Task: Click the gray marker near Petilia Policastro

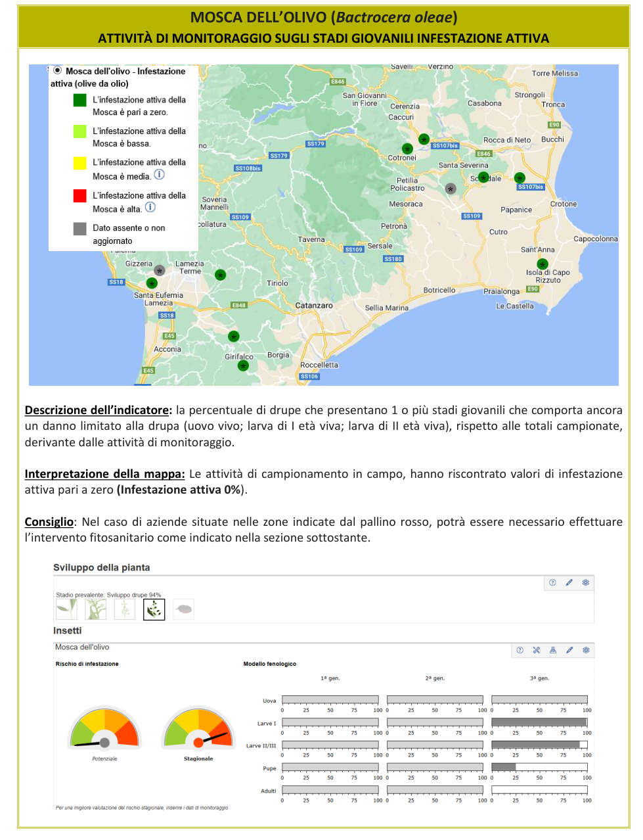Action: pos(451,189)
